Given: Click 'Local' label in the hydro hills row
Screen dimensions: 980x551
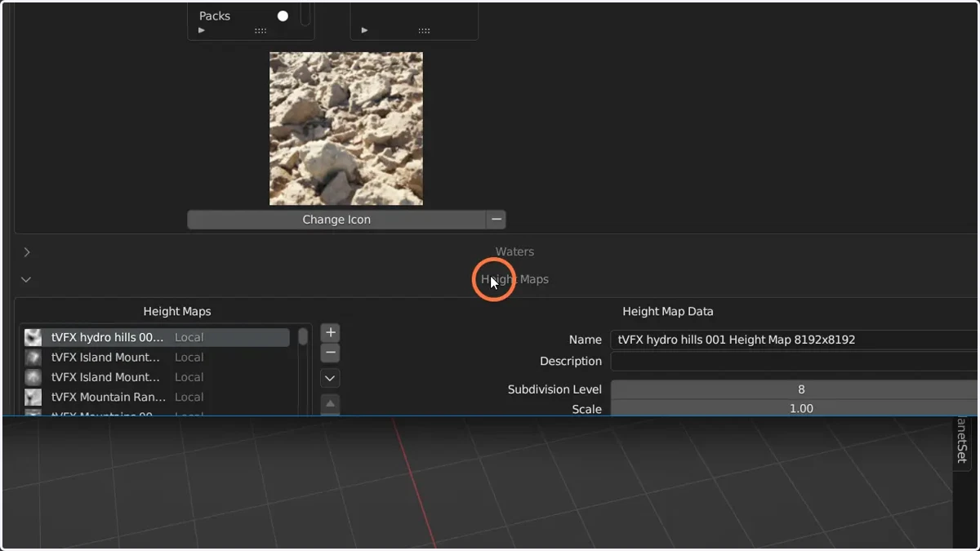Looking at the screenshot, I should point(189,337).
